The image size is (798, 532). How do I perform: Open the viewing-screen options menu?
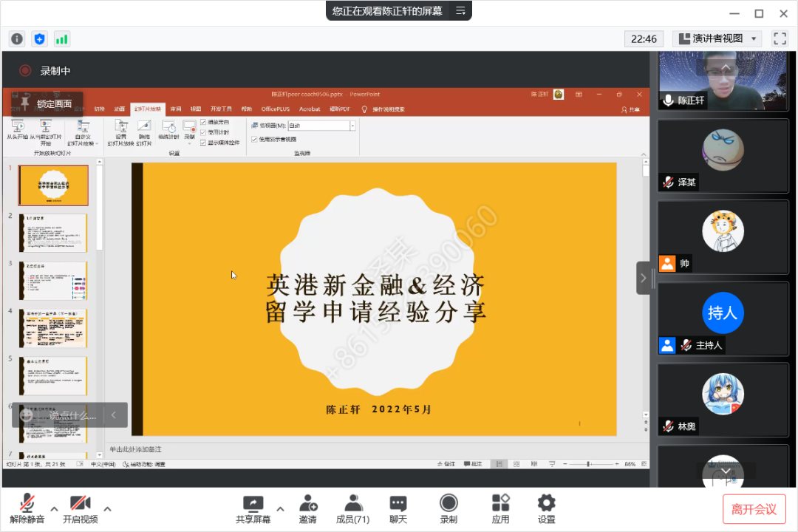pos(460,11)
